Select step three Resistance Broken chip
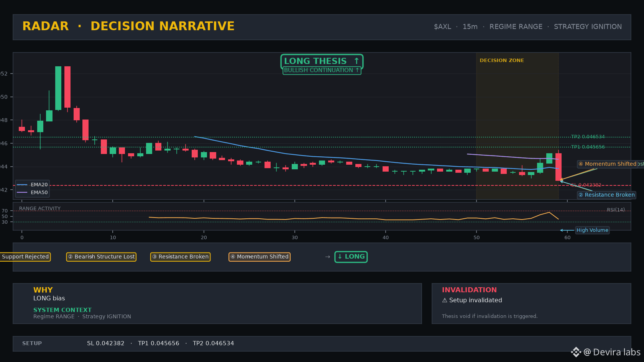Viewport: 644px width, 362px height. point(180,257)
